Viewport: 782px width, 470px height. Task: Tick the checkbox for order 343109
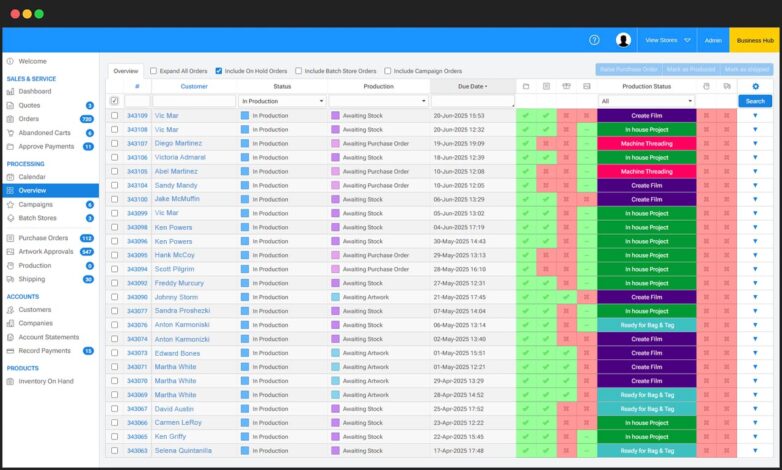point(114,116)
